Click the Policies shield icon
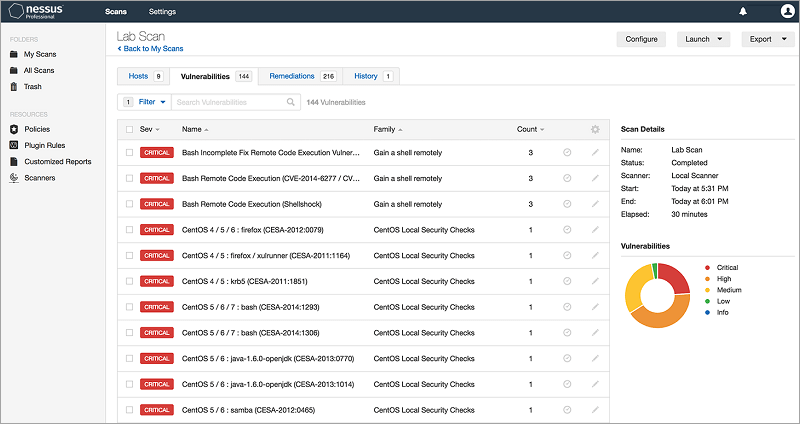 [14, 129]
